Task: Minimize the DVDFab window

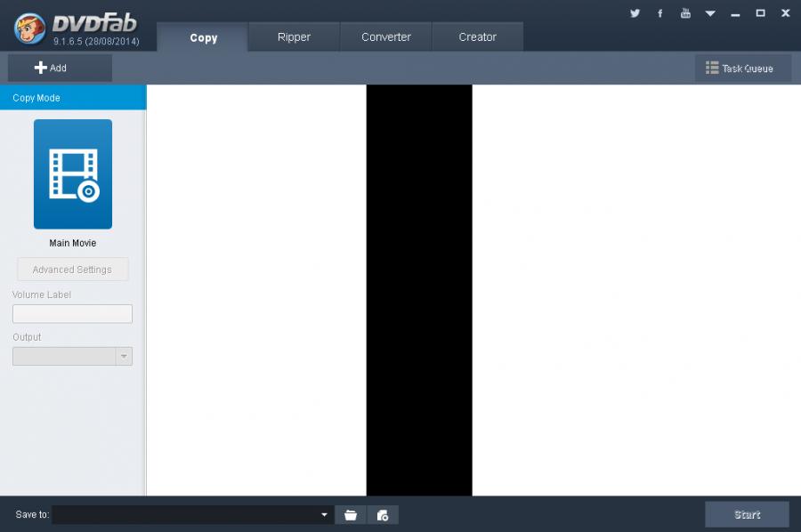Action: (735, 14)
